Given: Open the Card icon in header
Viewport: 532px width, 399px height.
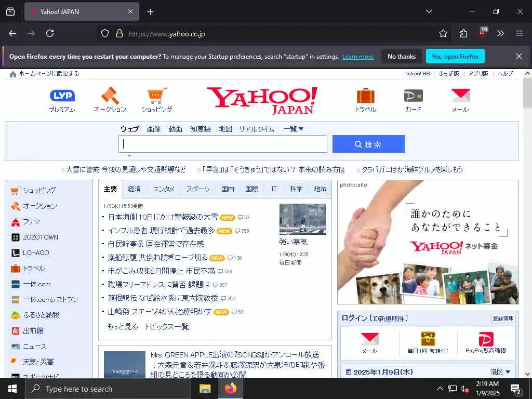Looking at the screenshot, I should [413, 96].
